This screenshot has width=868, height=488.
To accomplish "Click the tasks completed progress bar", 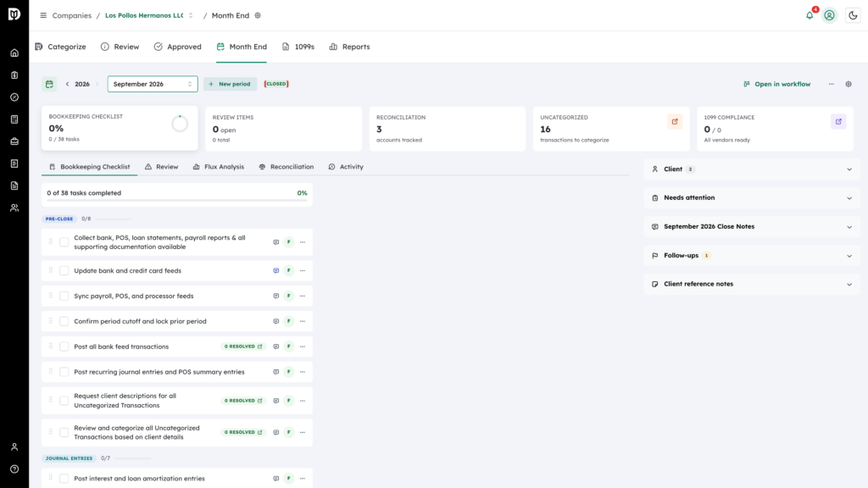I will pyautogui.click(x=177, y=200).
